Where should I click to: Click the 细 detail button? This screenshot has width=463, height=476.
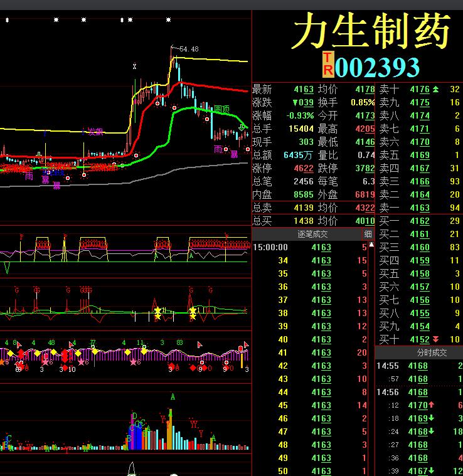368,234
